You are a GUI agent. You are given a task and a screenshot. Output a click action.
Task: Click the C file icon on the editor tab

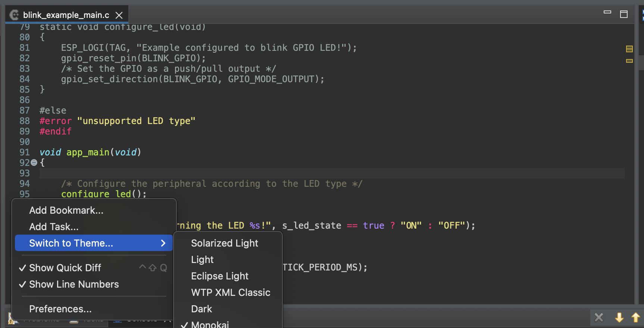pos(14,15)
